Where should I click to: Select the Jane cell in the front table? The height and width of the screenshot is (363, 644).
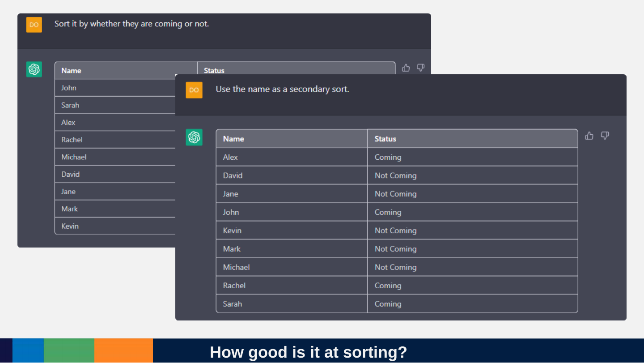(x=292, y=194)
